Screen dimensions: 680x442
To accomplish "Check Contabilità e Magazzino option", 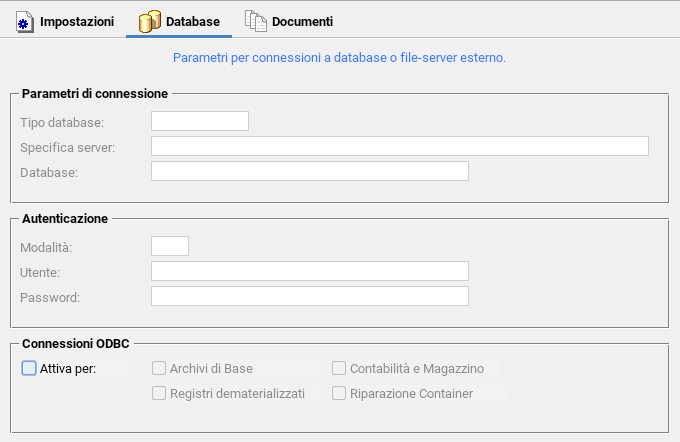I will (x=339, y=368).
